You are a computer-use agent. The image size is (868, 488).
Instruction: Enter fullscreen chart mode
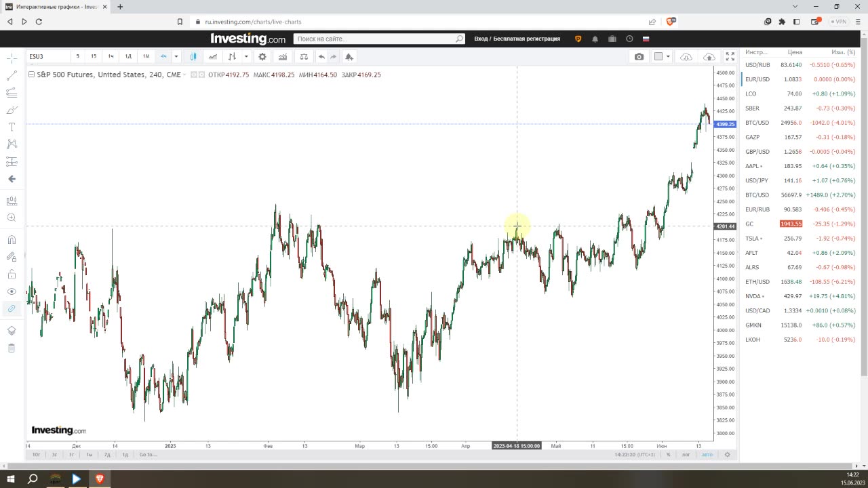pyautogui.click(x=730, y=57)
